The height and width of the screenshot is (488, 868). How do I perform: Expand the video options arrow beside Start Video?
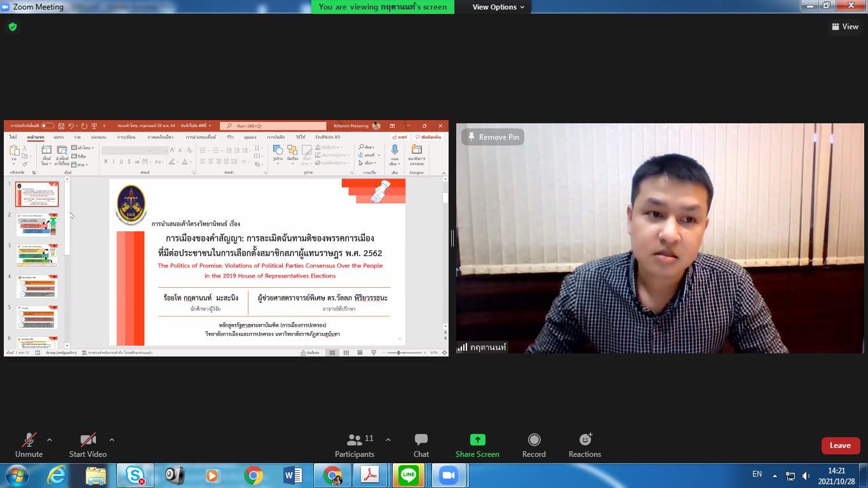point(112,440)
